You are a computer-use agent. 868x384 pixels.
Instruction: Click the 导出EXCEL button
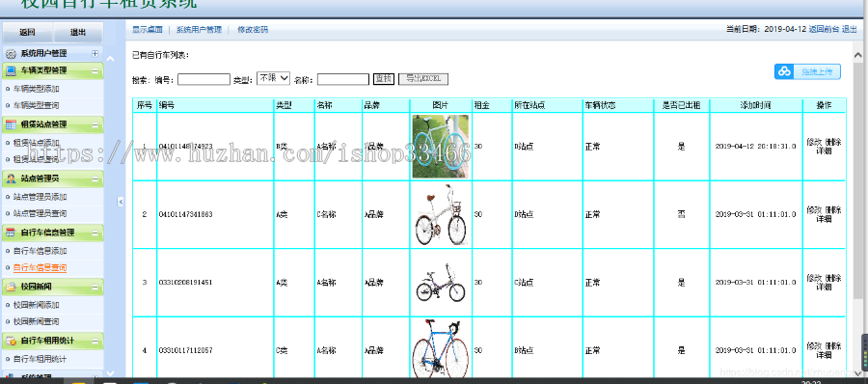click(x=423, y=79)
